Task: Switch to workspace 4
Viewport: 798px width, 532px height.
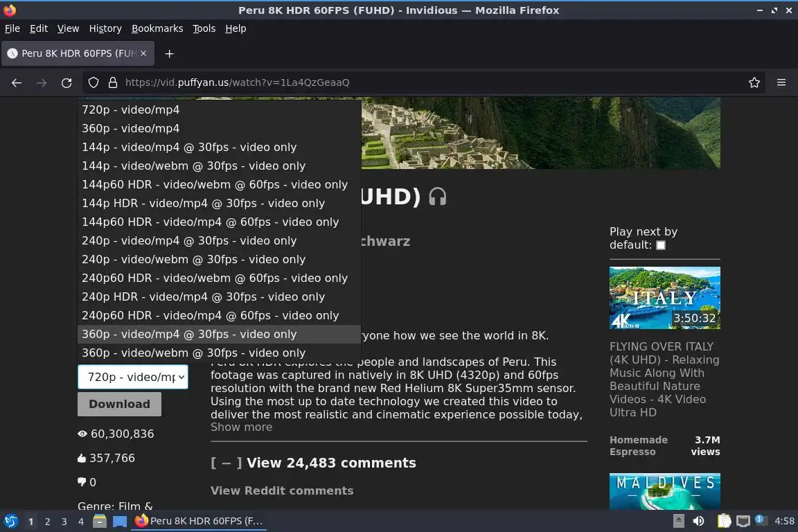Action: click(81, 522)
